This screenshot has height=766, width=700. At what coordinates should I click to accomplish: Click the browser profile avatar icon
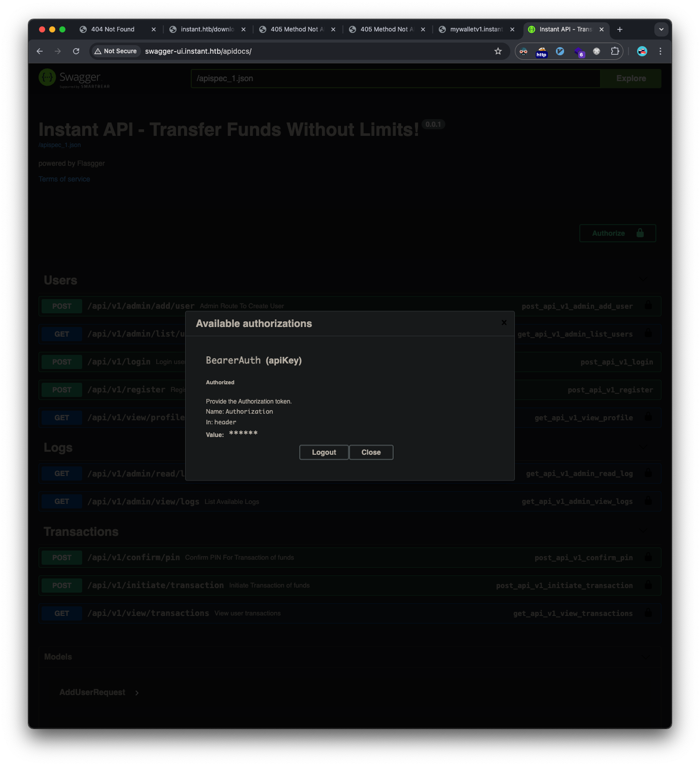pos(642,51)
